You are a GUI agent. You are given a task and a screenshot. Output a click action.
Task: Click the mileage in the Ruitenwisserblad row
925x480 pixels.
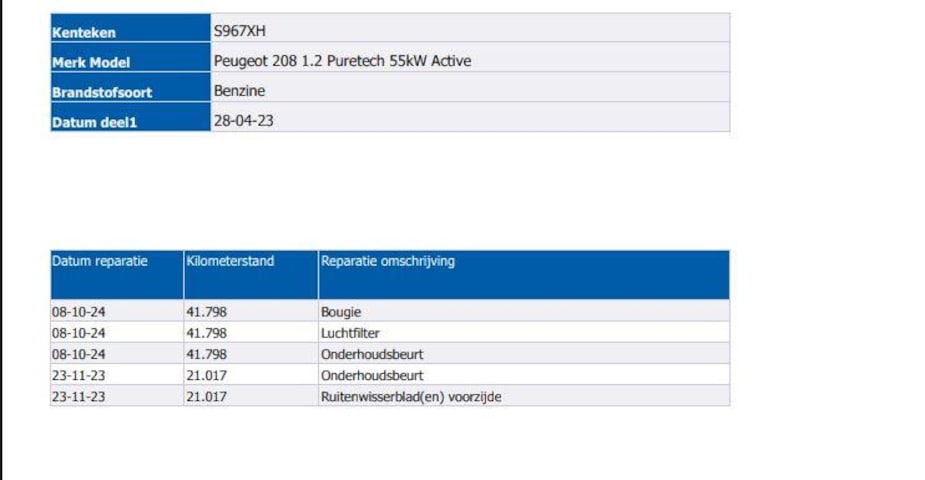point(207,397)
